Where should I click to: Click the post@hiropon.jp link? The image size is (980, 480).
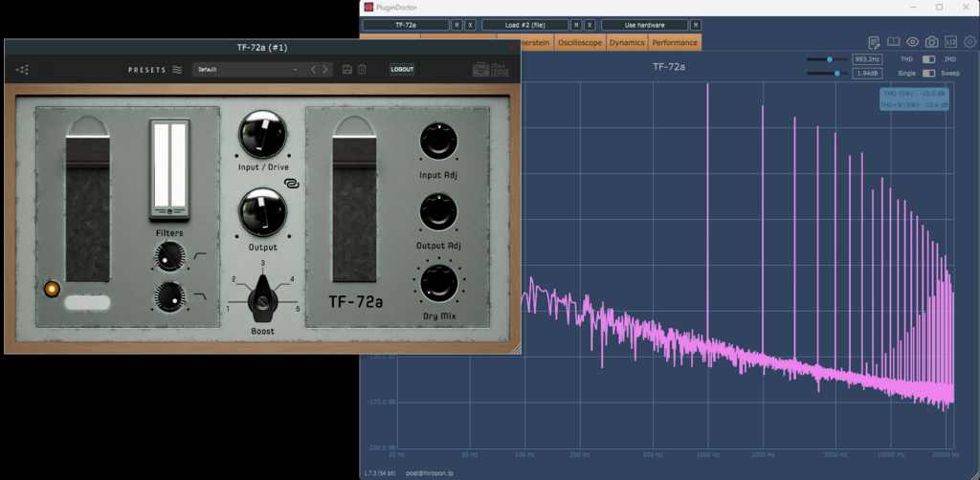coord(430,473)
